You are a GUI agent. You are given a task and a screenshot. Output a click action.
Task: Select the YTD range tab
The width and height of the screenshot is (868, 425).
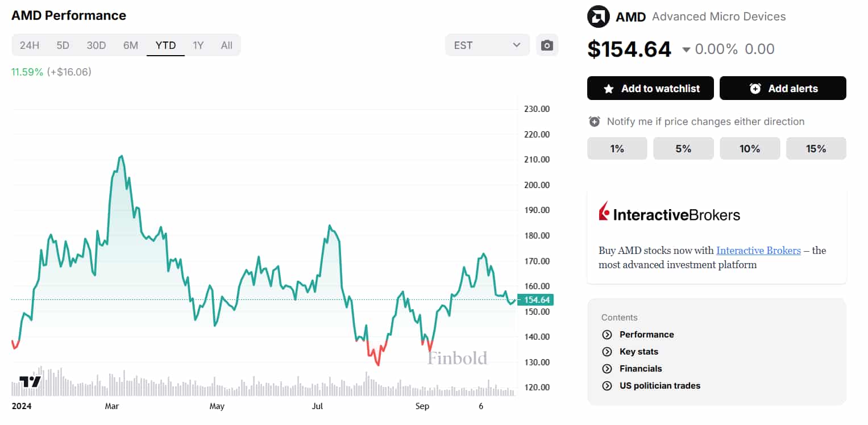166,45
